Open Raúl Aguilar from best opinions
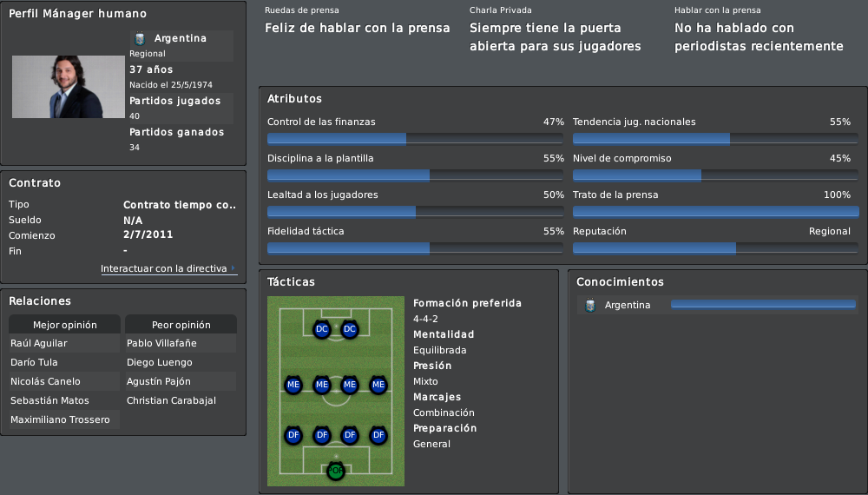 [39, 343]
